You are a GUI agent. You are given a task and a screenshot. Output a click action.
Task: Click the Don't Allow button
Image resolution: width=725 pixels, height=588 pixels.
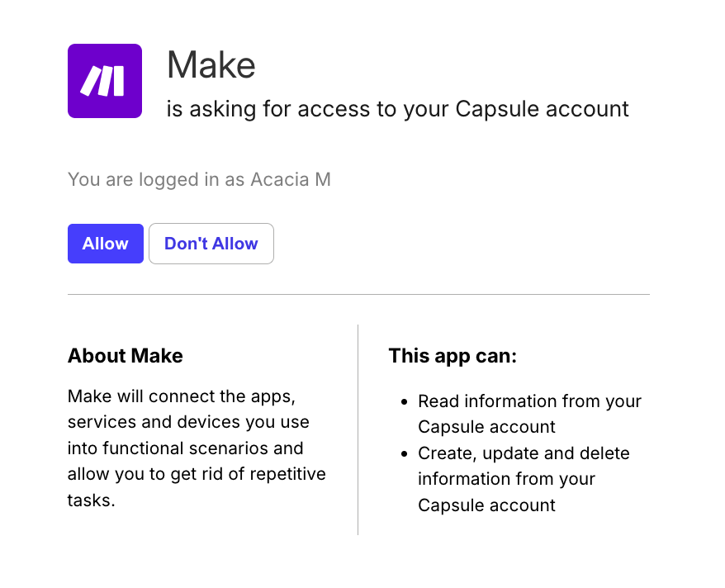click(211, 244)
